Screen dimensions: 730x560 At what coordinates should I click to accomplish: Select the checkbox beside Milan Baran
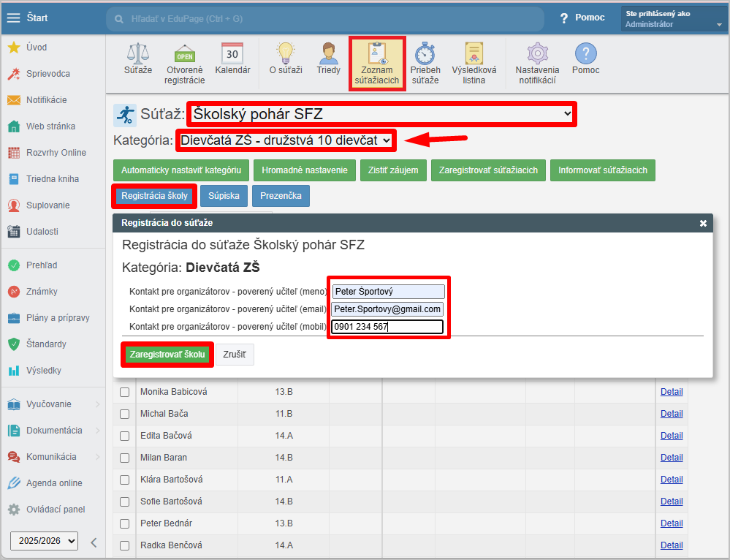125,458
